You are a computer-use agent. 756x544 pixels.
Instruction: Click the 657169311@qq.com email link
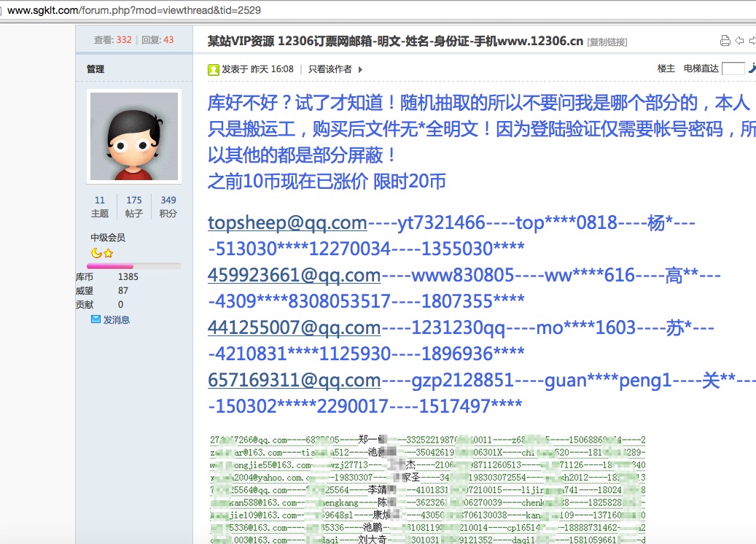[294, 381]
